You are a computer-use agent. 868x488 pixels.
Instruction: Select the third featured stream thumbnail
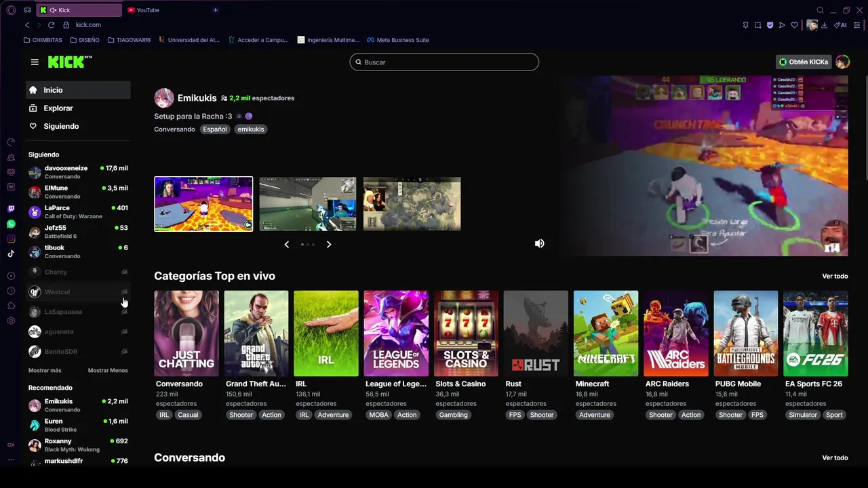pyautogui.click(x=412, y=204)
